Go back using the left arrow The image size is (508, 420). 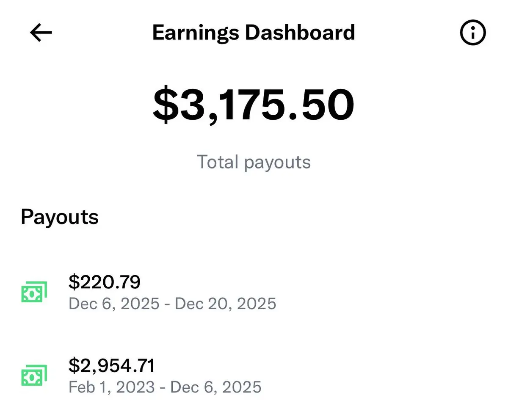41,33
